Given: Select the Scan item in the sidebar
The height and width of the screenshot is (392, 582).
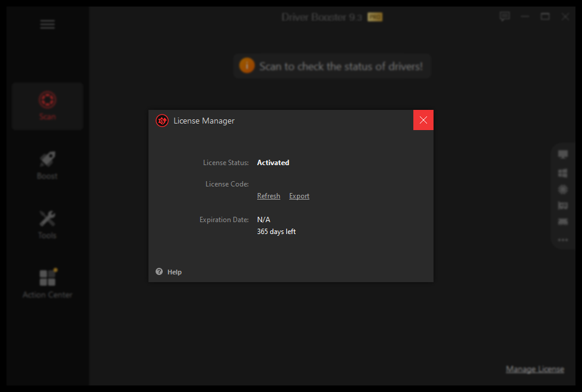Looking at the screenshot, I should (48, 106).
